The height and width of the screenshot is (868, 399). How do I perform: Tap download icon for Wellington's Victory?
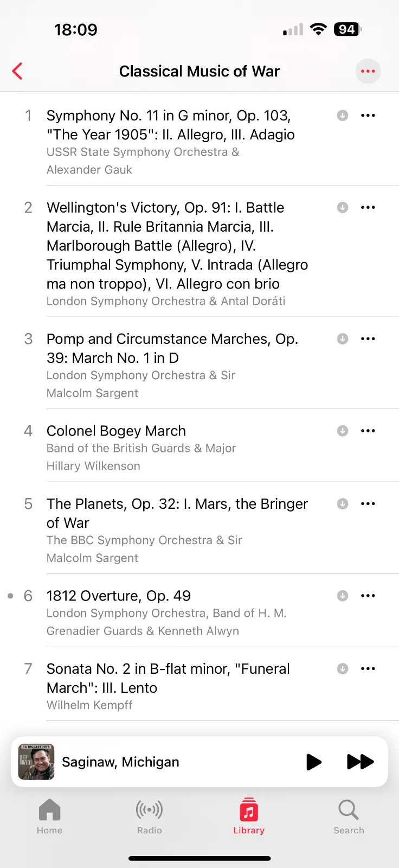pos(343,208)
